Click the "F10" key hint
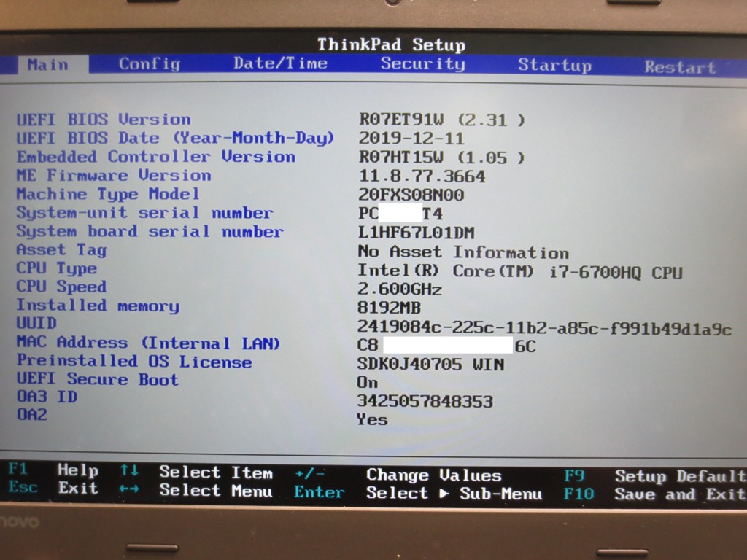Image resolution: width=747 pixels, height=560 pixels. (x=579, y=494)
